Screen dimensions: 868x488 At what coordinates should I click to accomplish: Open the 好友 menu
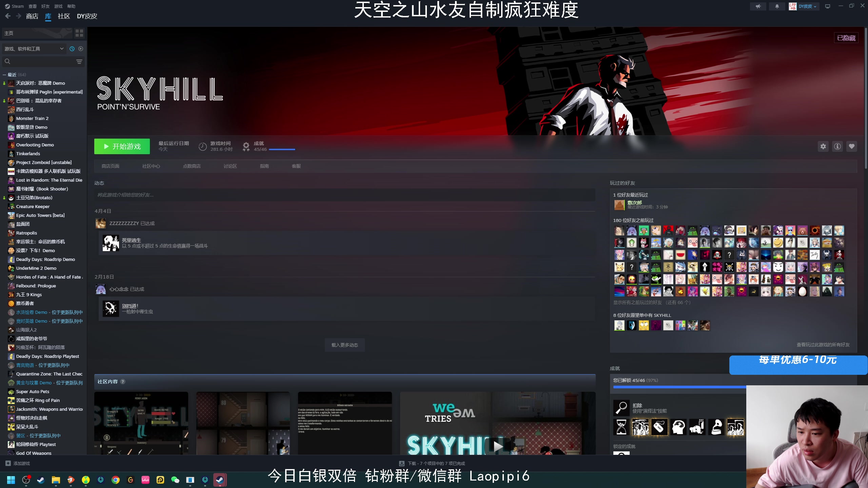tap(45, 6)
